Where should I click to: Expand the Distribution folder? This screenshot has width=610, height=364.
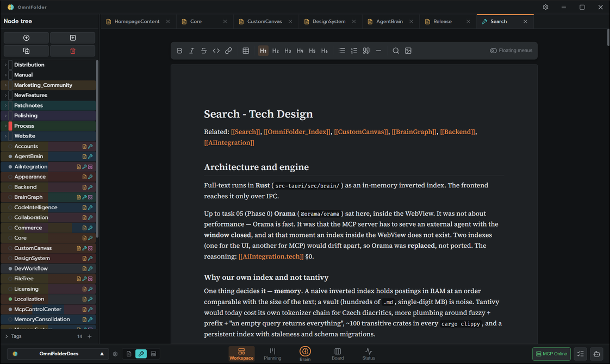tap(6, 65)
